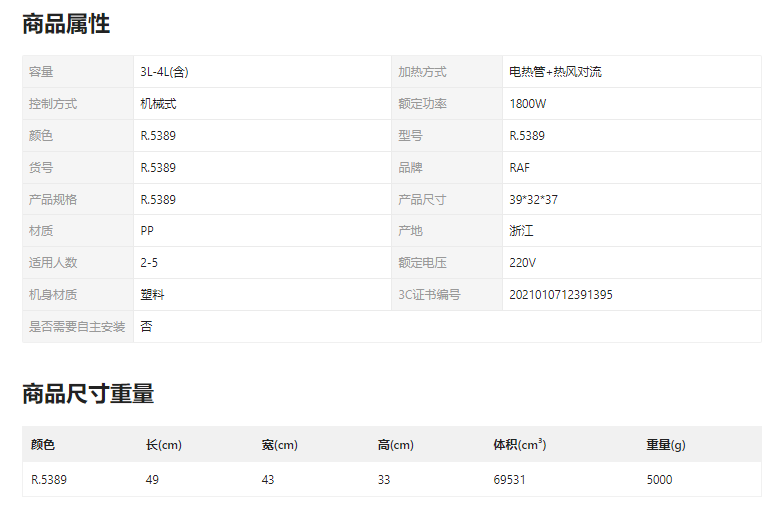The height and width of the screenshot is (514, 779).
Task: Select length value 49
Action: [x=153, y=480]
